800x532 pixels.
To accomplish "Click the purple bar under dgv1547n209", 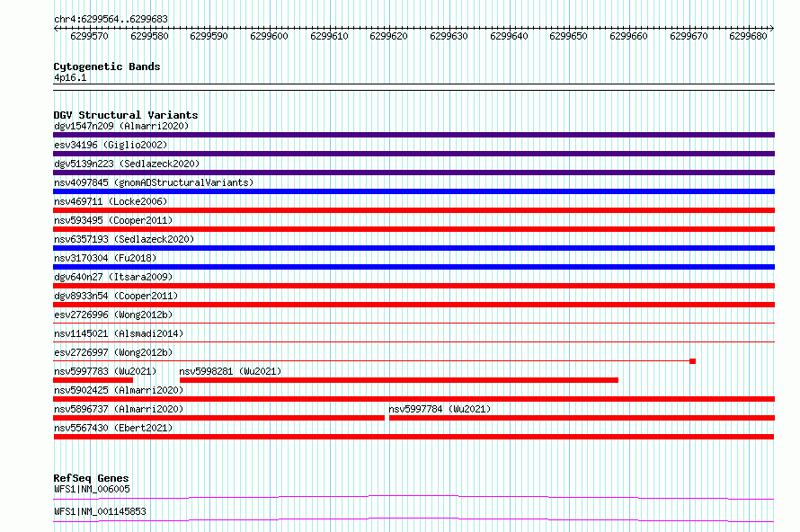I will (413, 135).
